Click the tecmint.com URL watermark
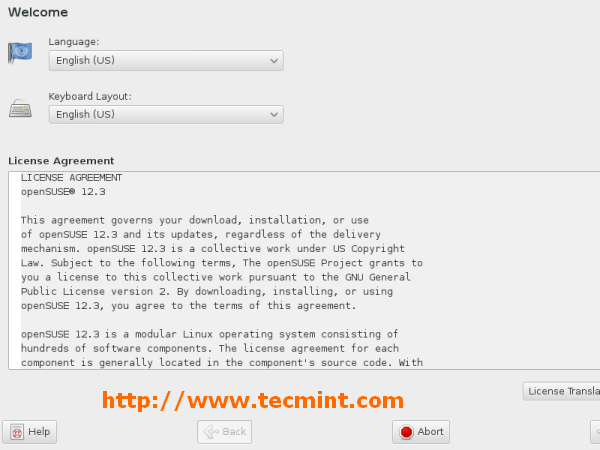Image resolution: width=600 pixels, height=450 pixels. click(x=253, y=401)
